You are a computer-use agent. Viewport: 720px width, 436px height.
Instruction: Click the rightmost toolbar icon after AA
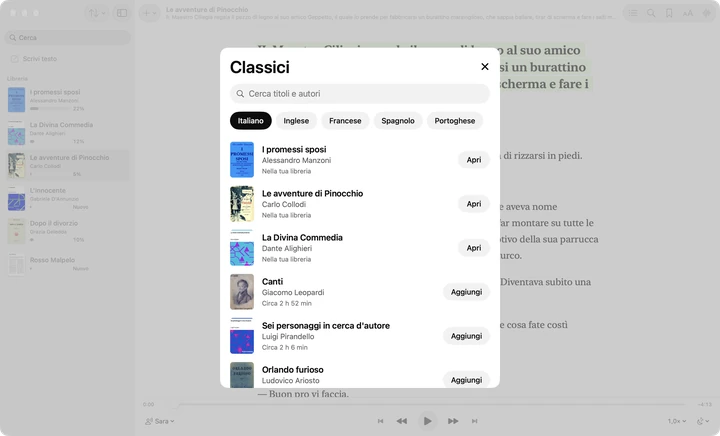point(706,13)
